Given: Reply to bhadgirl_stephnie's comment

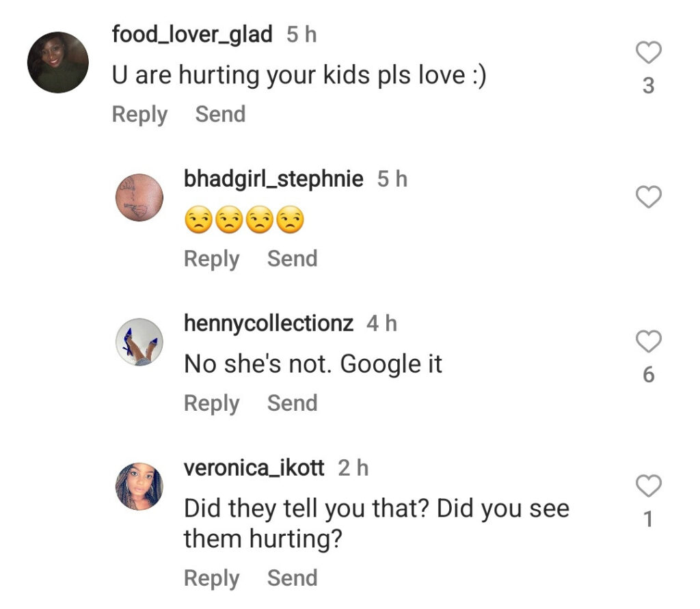Looking at the screenshot, I should pos(211,259).
